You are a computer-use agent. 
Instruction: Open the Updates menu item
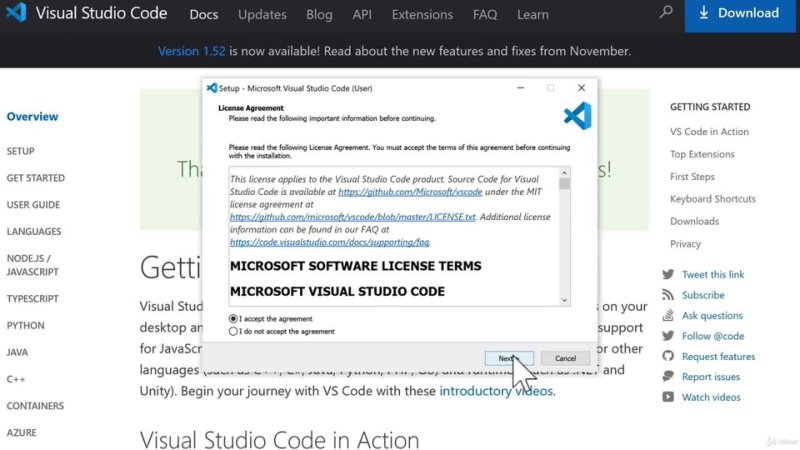pos(262,14)
